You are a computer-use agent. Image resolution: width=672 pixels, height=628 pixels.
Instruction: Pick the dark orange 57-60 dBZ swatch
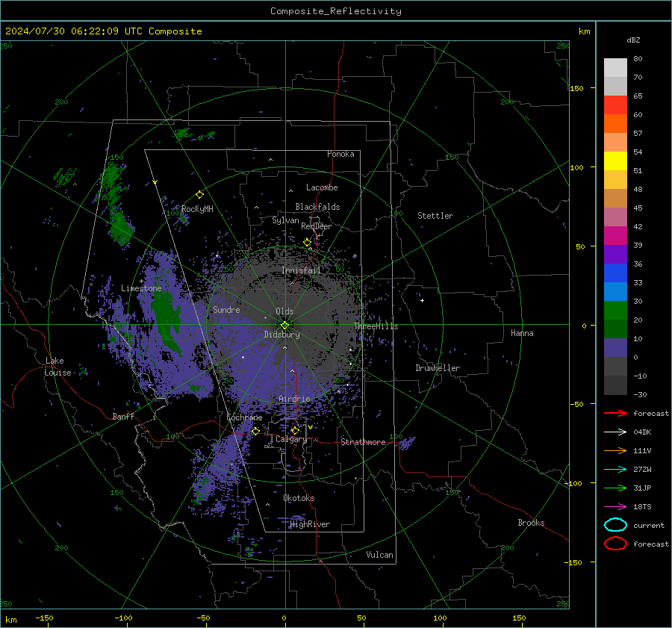pyautogui.click(x=615, y=123)
